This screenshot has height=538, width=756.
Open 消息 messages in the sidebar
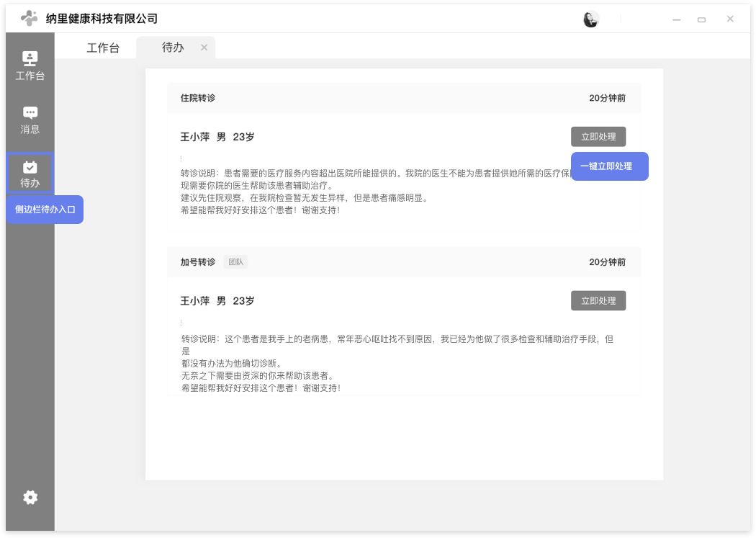pyautogui.click(x=30, y=120)
